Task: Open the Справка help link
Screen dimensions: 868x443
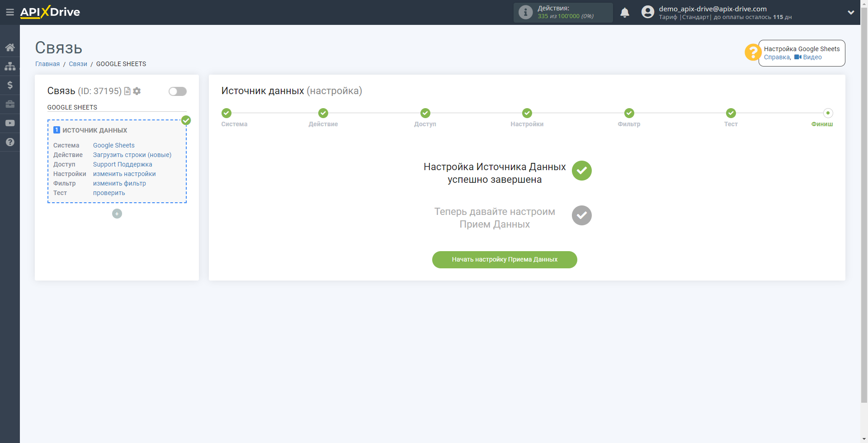Action: tap(777, 57)
